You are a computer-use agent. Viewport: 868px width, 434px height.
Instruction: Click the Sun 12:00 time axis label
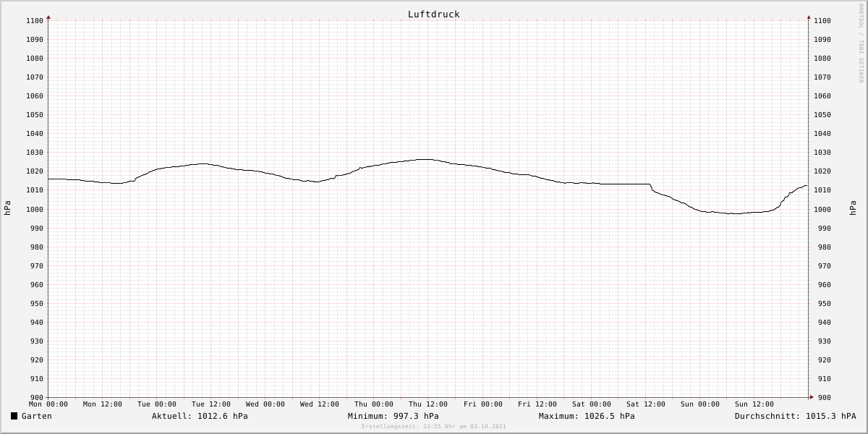pos(754,404)
